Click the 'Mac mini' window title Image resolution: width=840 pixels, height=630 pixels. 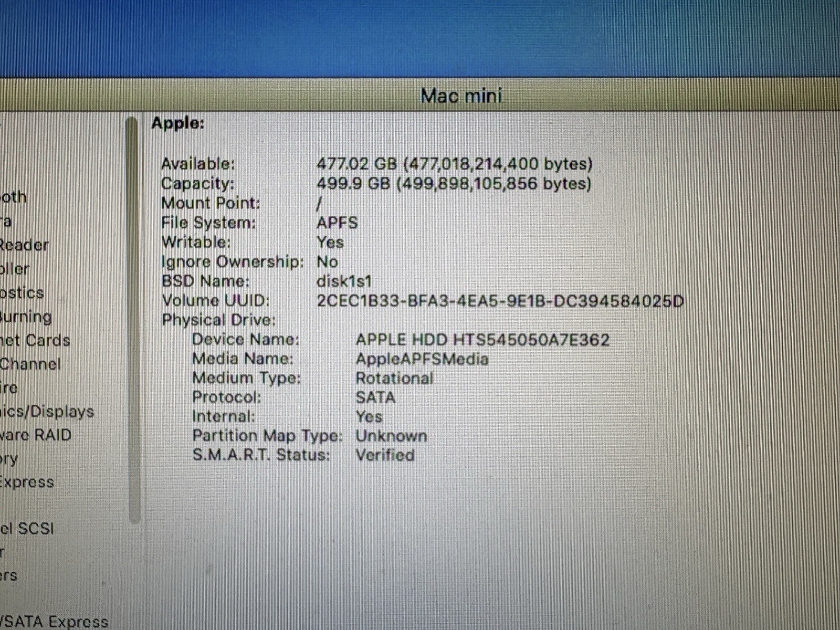pos(461,96)
